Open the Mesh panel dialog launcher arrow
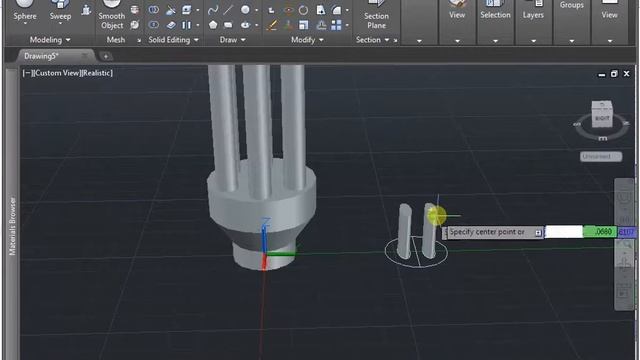The height and width of the screenshot is (360, 640). (x=139, y=40)
